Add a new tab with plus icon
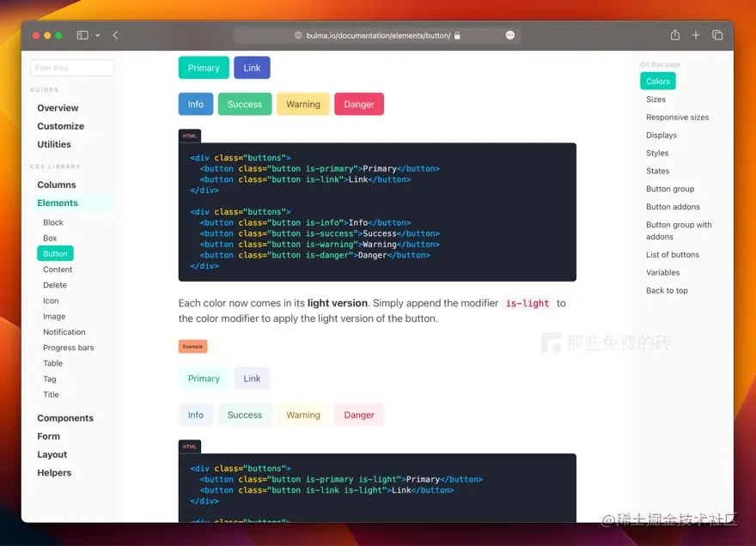756x546 pixels. coord(696,35)
